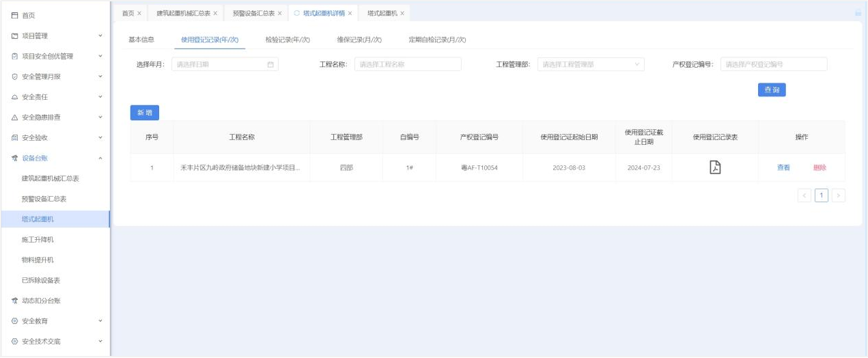Click the 工程名称 input field
The height and width of the screenshot is (358, 868).
(408, 64)
